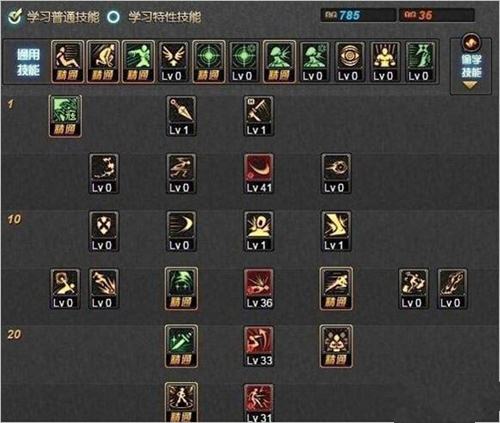
Task: Click the round swirl icon above right panel
Action: [x=471, y=42]
